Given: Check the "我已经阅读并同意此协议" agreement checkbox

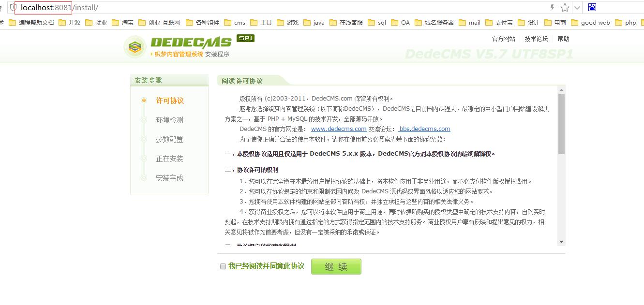Looking at the screenshot, I should pyautogui.click(x=223, y=266).
